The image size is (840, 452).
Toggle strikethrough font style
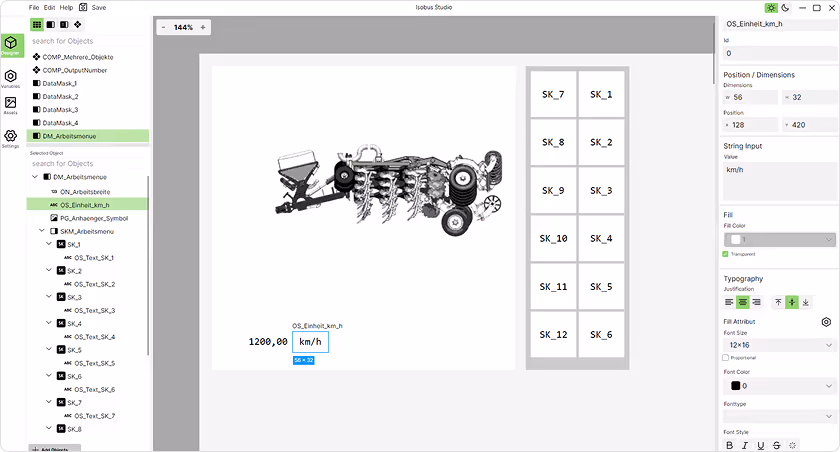pyautogui.click(x=776, y=446)
